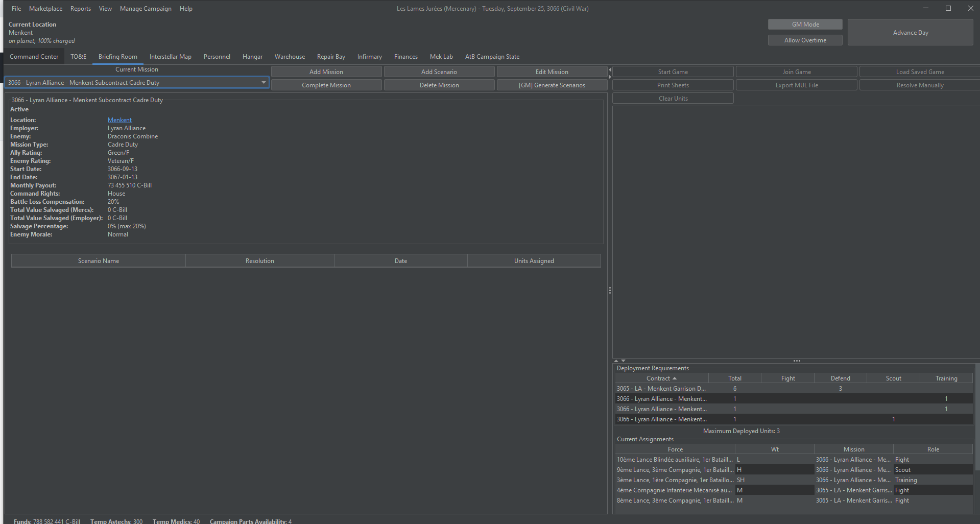Enable GM Mode

[805, 24]
